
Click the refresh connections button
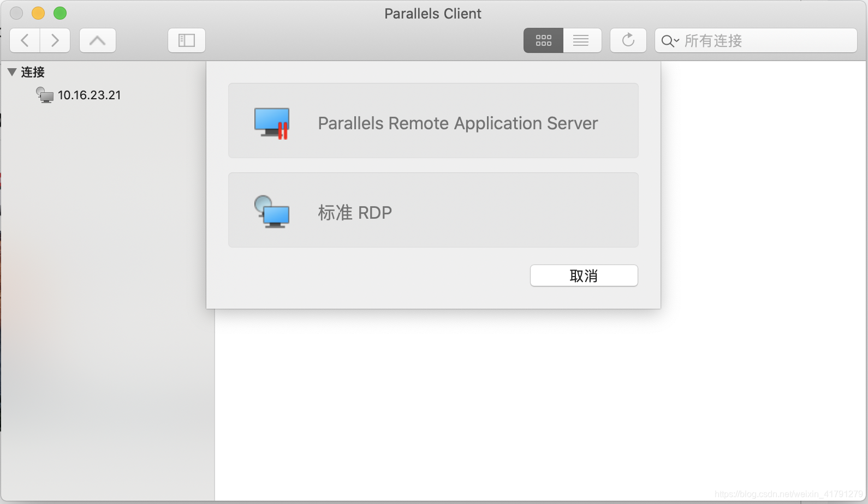(628, 40)
